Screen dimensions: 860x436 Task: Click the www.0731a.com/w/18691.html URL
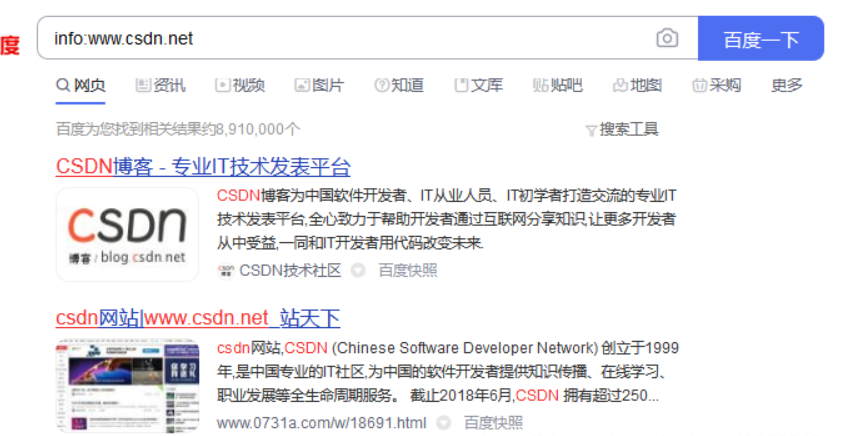click(x=321, y=423)
